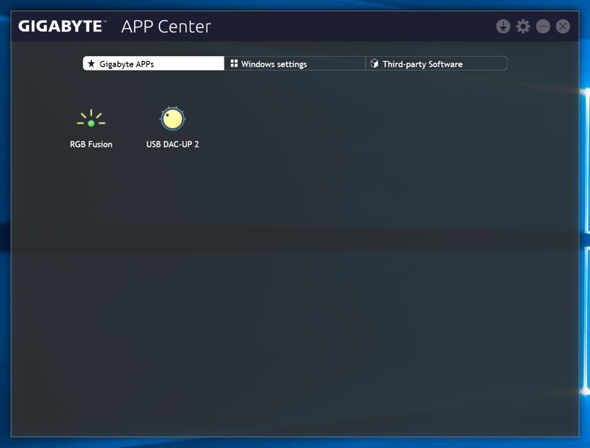Minimize APP Center with the dash icon

[x=543, y=27]
